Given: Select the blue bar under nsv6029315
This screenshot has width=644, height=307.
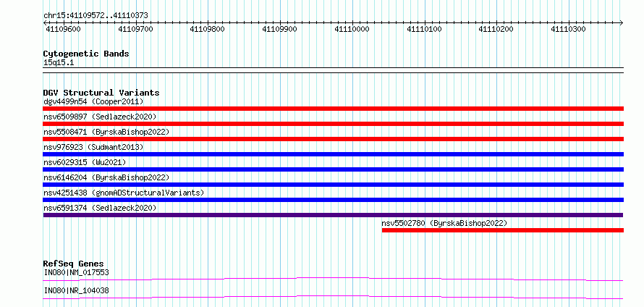Looking at the screenshot, I should [334, 169].
